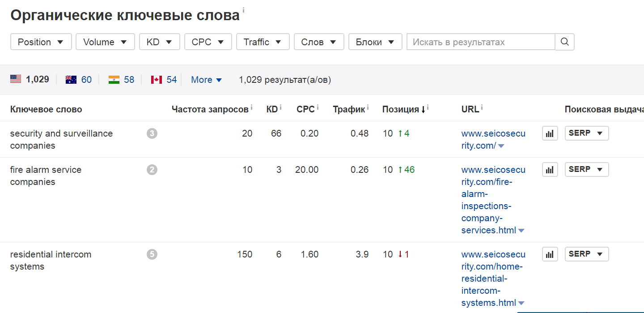
Task: Open the CPC filter dropdown
Action: coord(208,42)
